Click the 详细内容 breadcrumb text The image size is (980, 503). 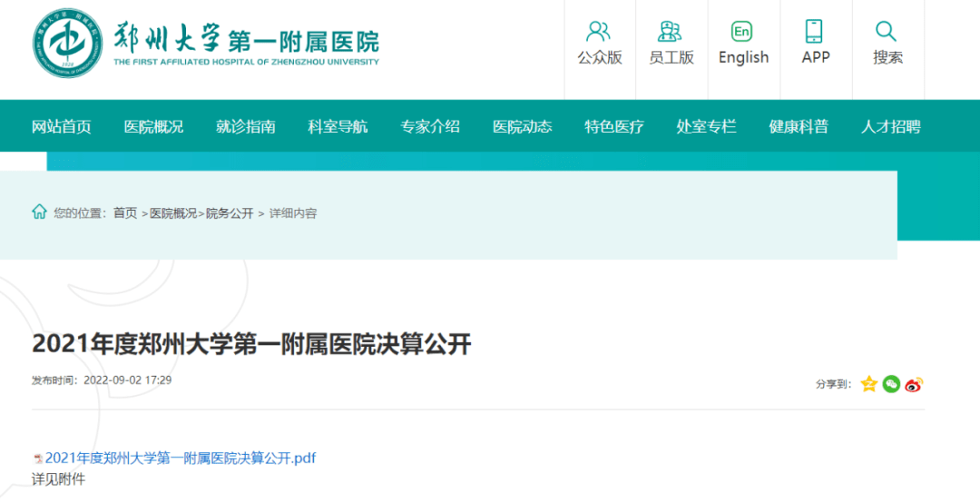pos(293,213)
